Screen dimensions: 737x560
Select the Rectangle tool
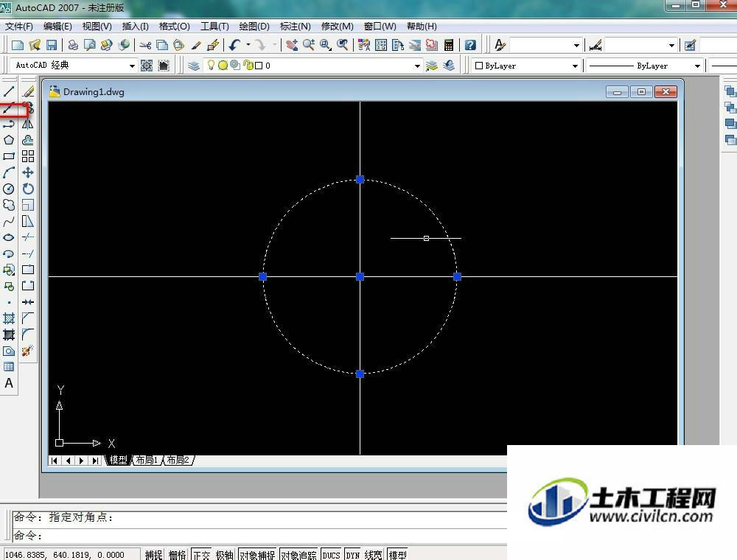(x=9, y=156)
